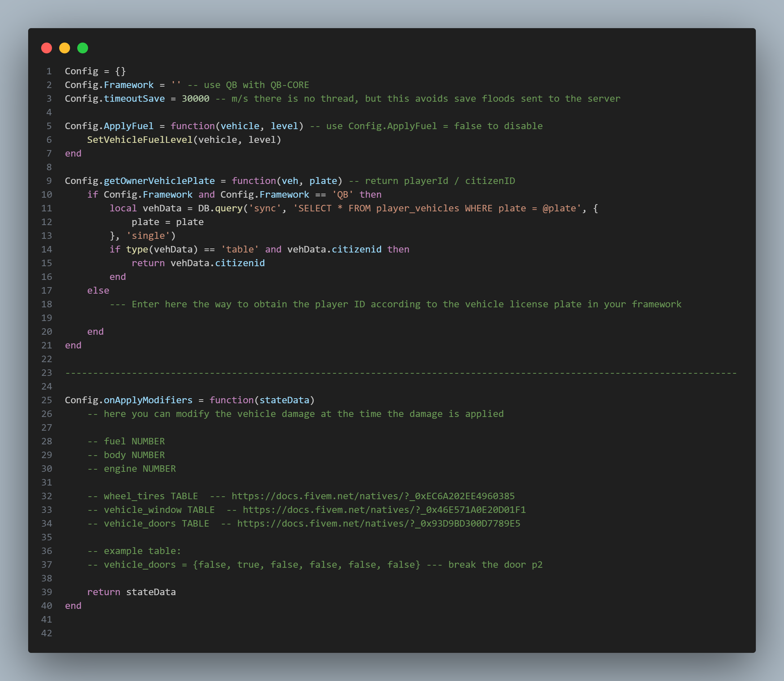The width and height of the screenshot is (784, 681).
Task: Click return stateData statement
Action: point(131,592)
